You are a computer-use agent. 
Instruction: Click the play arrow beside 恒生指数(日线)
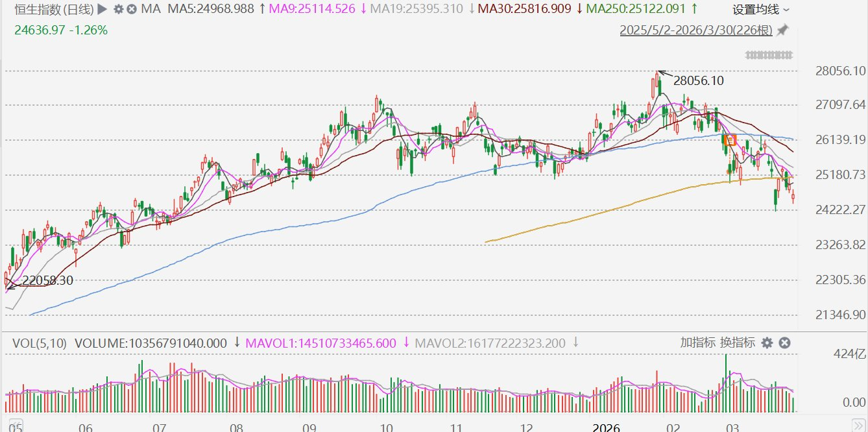[x=102, y=9]
